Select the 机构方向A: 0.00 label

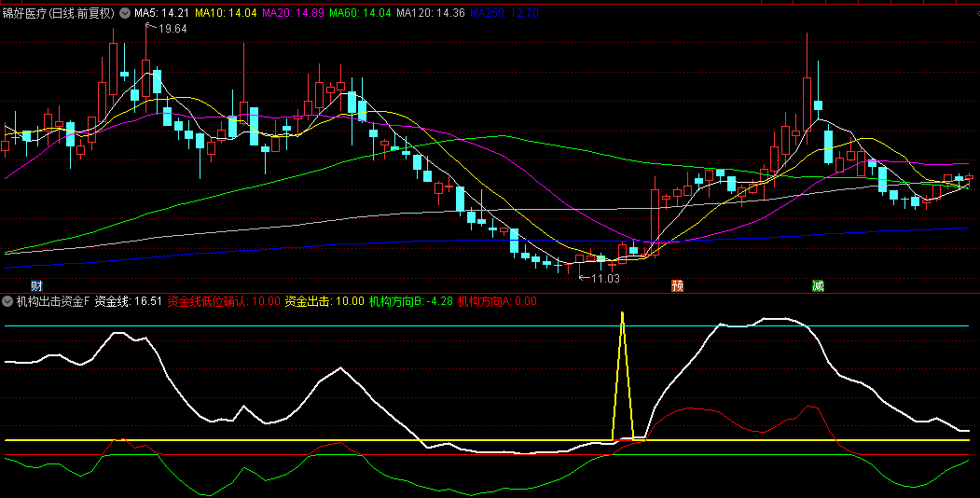coord(497,301)
